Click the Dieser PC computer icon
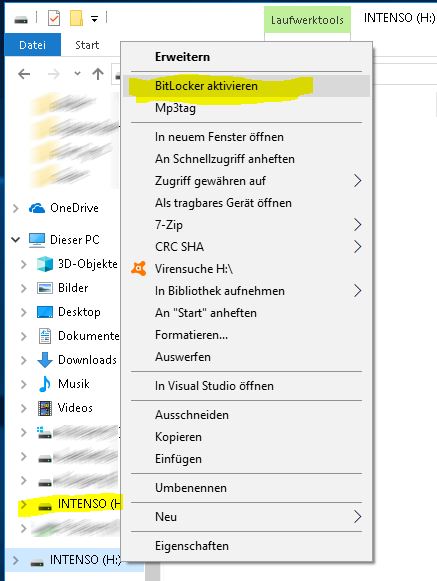The image size is (437, 581). pos(37,240)
